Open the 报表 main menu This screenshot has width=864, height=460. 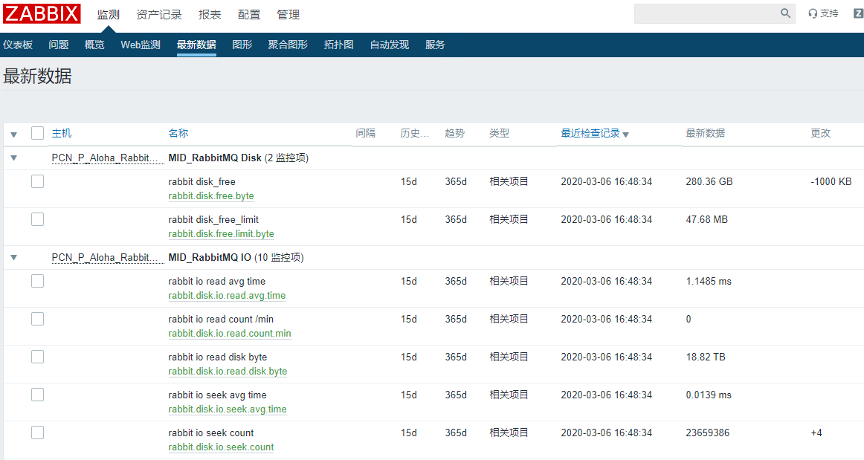[209, 14]
